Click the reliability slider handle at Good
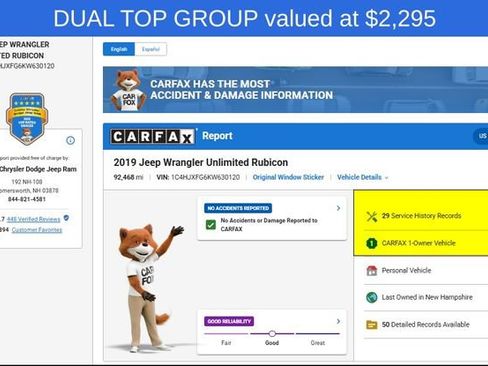 click(272, 333)
